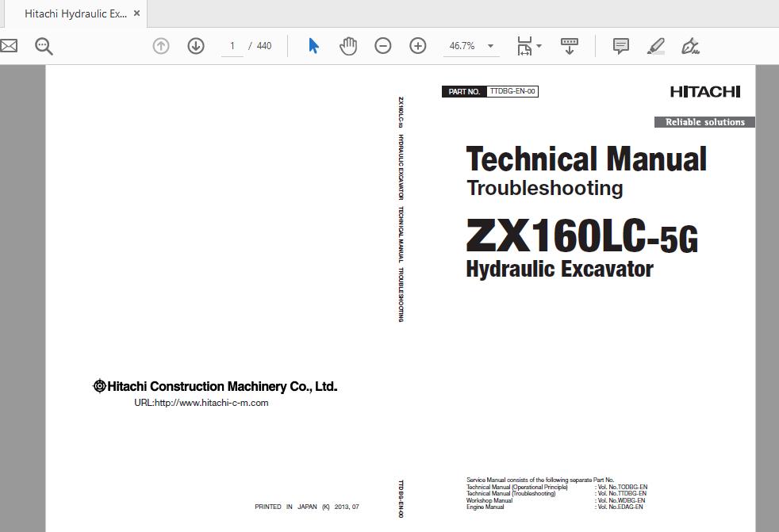Open the sign document pen tool
The image size is (779, 532).
691,46
